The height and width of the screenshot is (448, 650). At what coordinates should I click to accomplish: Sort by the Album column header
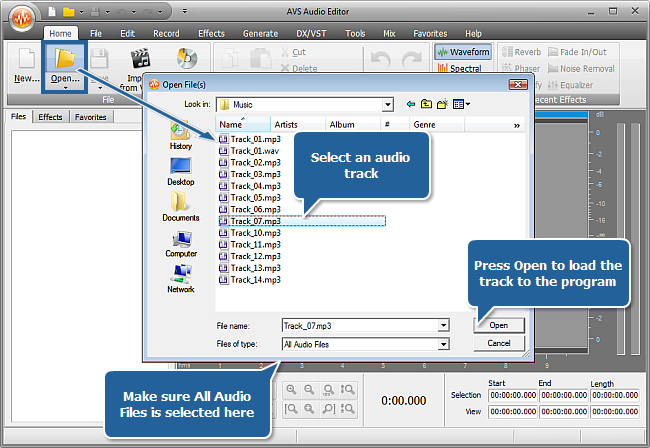(353, 124)
